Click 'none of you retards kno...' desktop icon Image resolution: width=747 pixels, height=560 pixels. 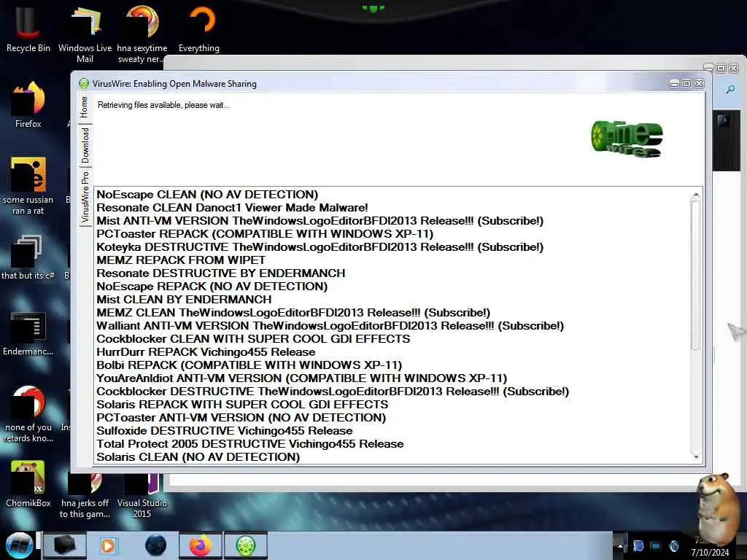tap(28, 414)
